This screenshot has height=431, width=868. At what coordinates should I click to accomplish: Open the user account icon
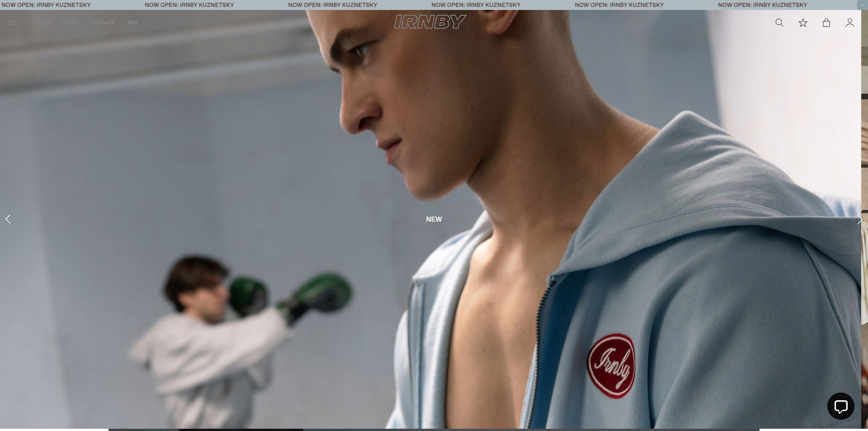tap(850, 23)
